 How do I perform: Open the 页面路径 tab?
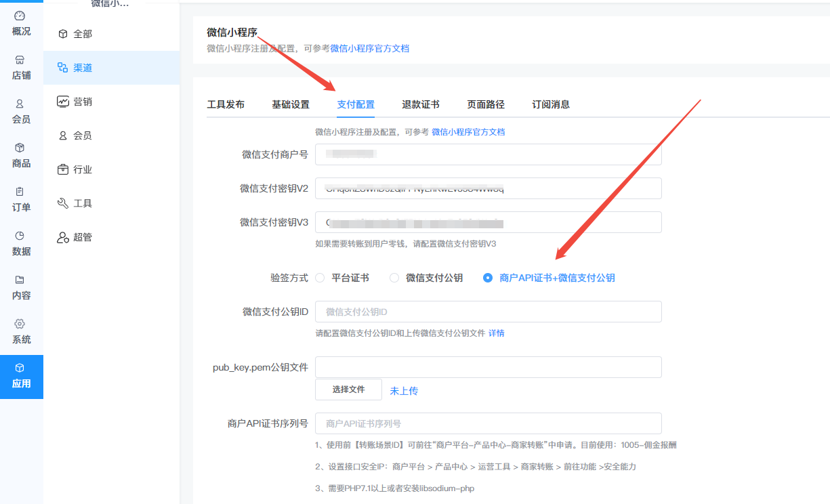click(486, 104)
